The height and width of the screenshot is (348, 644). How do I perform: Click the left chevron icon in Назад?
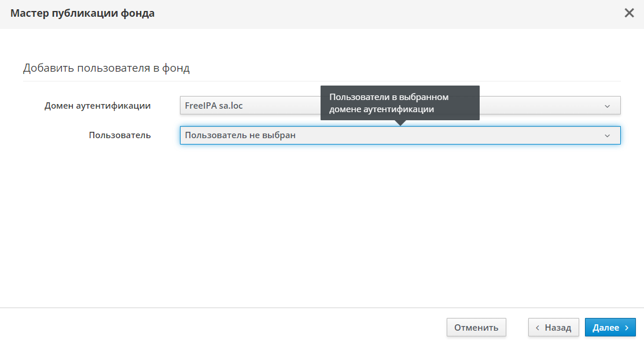538,328
